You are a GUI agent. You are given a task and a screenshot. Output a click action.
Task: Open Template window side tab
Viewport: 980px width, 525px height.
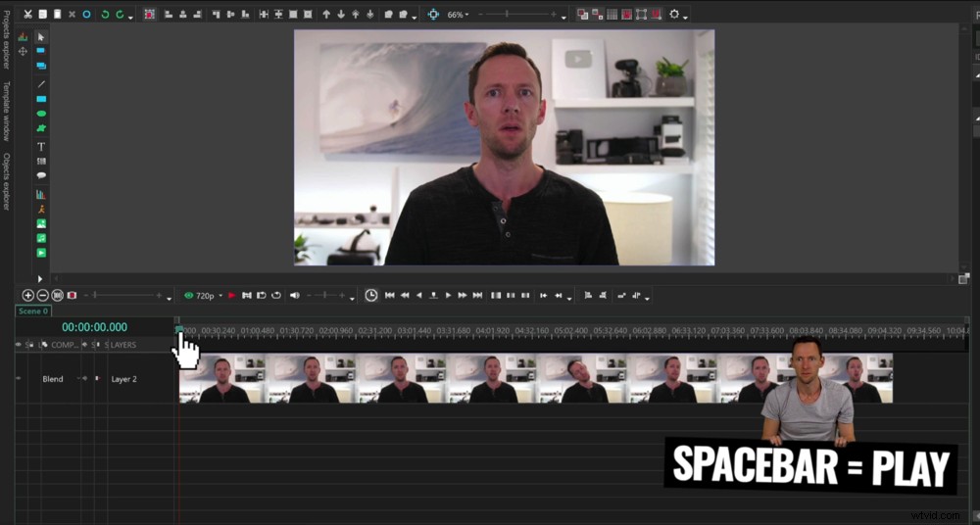click(6, 111)
